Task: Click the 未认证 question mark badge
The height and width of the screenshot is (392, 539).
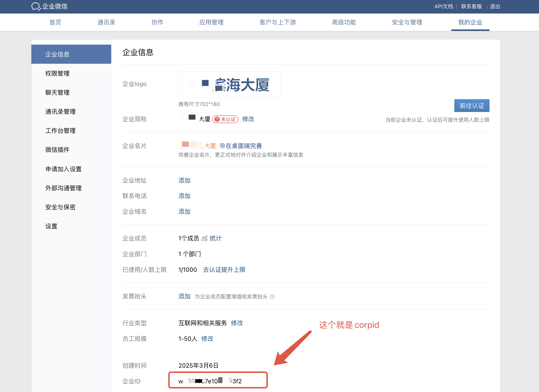Action: pos(217,119)
